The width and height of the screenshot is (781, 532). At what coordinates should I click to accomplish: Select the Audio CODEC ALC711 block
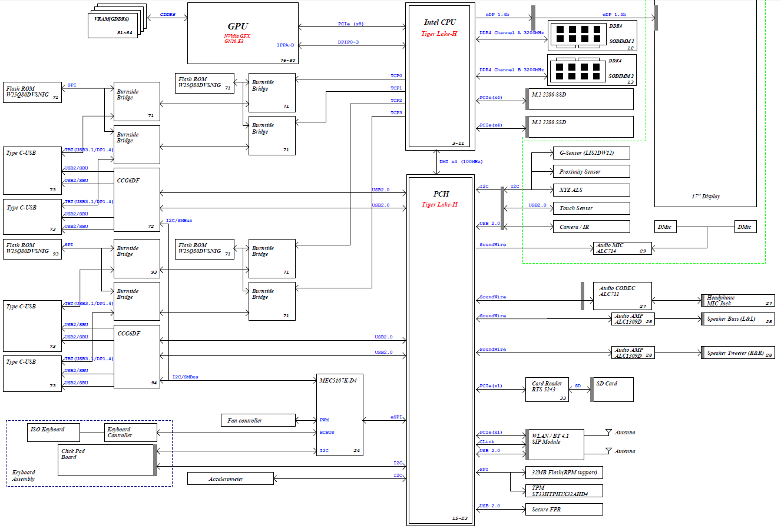click(x=622, y=296)
